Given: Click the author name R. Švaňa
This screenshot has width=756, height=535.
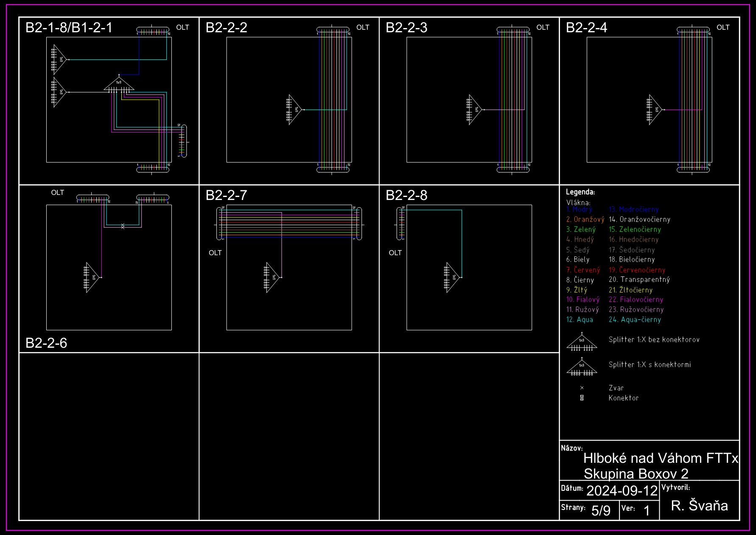Looking at the screenshot, I should pyautogui.click(x=699, y=505).
